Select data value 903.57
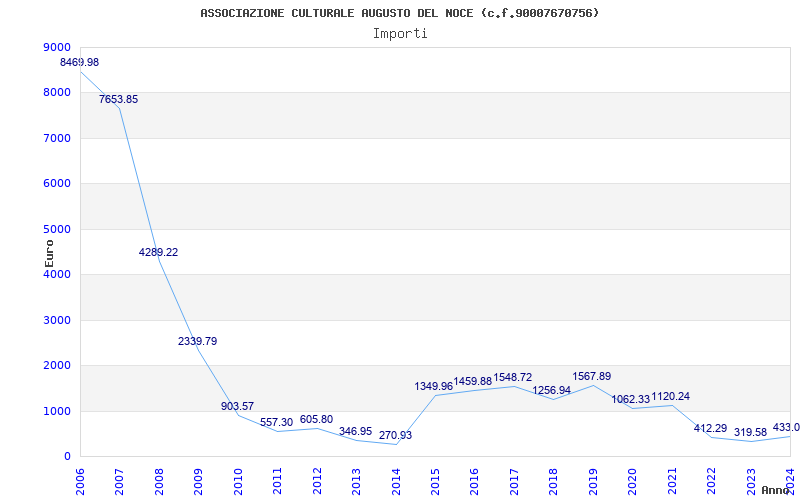800x500 pixels. click(237, 406)
